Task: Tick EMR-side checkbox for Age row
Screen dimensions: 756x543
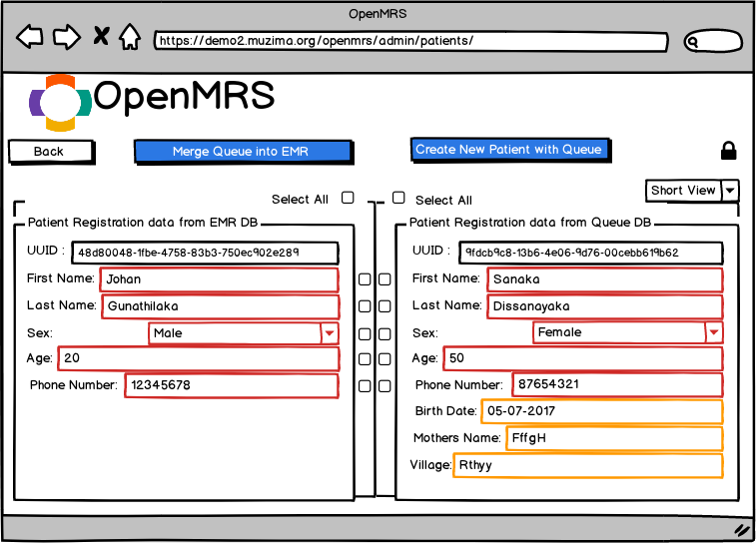Action: click(x=365, y=359)
